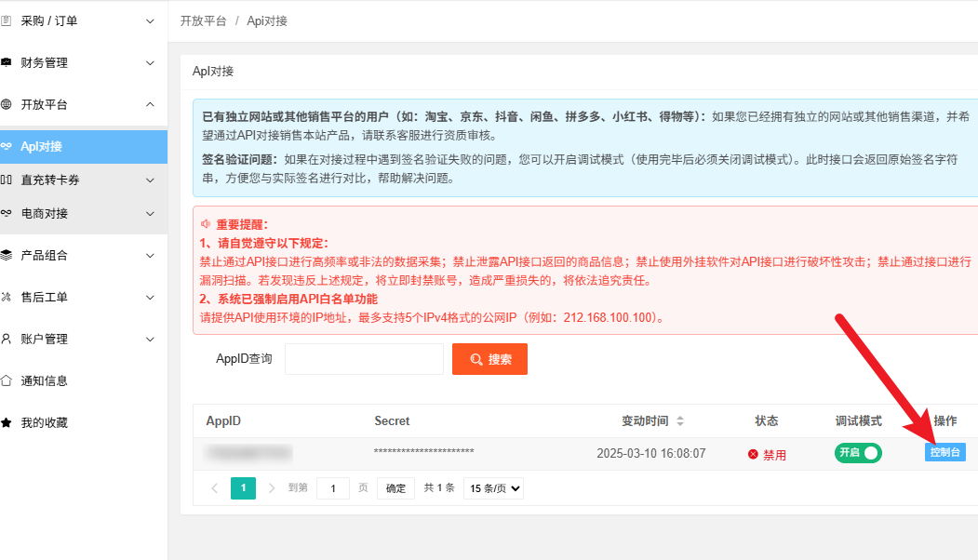Expand the 账户管理 menu chevron
The image size is (978, 560).
150,340
